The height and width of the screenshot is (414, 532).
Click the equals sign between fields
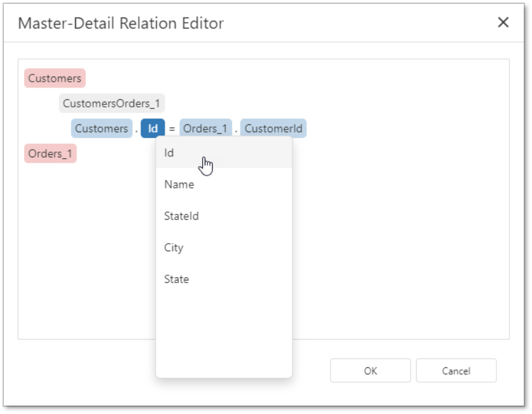tap(172, 129)
